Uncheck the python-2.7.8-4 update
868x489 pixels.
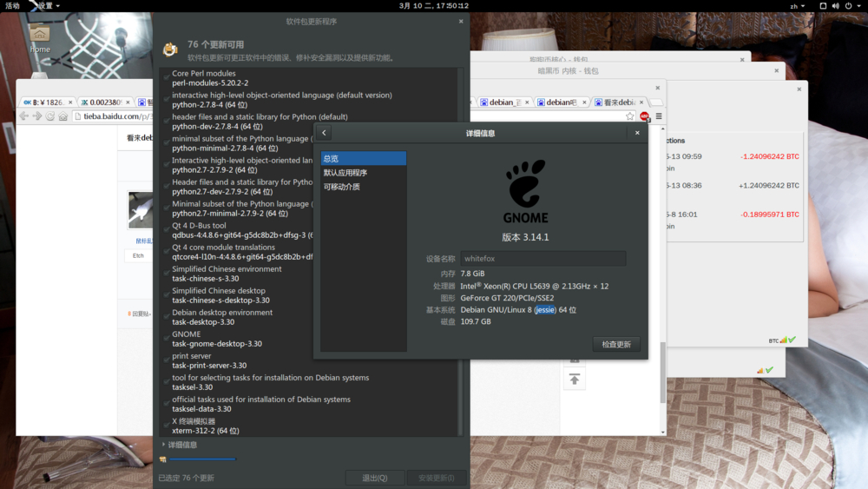tap(167, 100)
